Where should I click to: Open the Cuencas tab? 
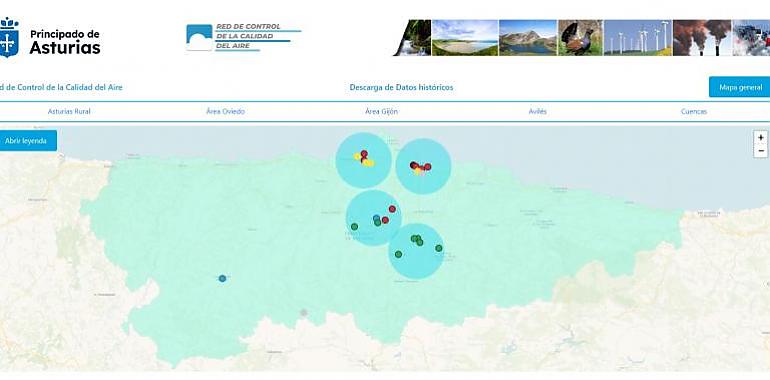click(694, 111)
